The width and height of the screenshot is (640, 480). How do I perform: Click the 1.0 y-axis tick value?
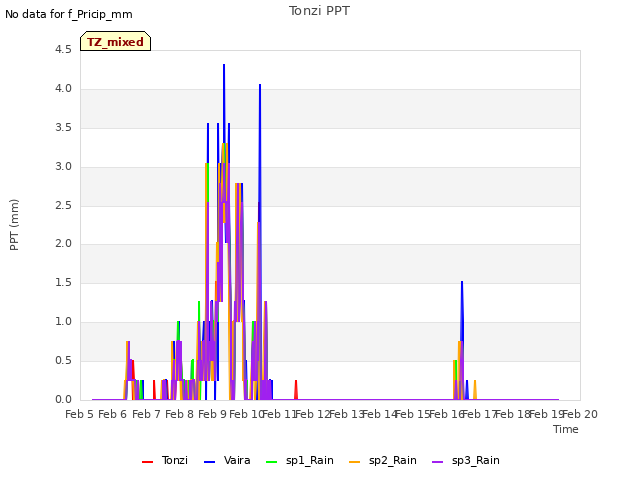coord(63,322)
